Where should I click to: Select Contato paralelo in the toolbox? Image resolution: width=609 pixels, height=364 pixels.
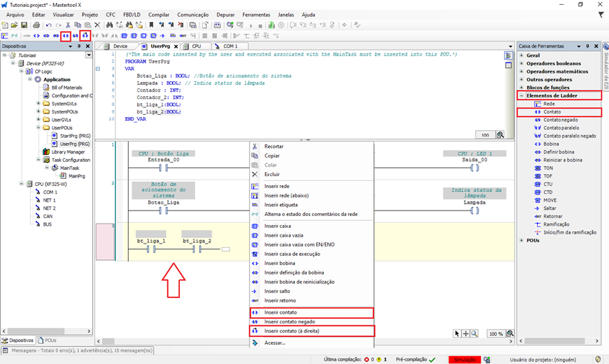[x=561, y=127]
